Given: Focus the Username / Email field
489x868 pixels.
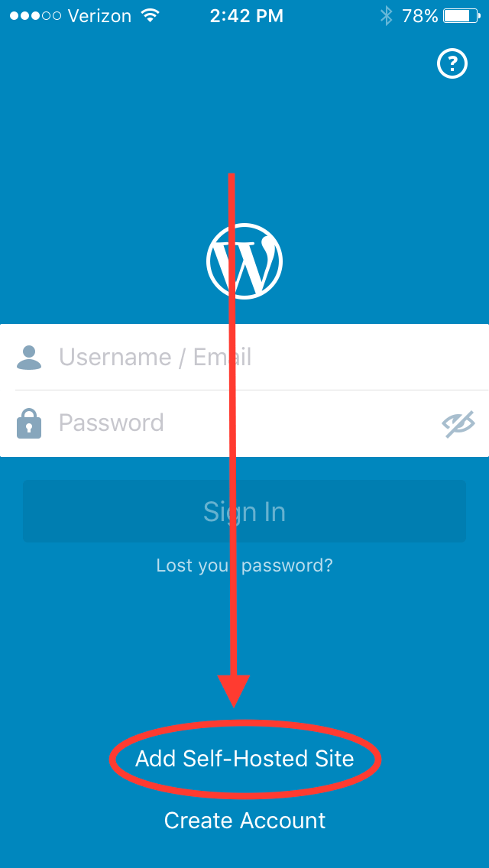Looking at the screenshot, I should pos(244,357).
